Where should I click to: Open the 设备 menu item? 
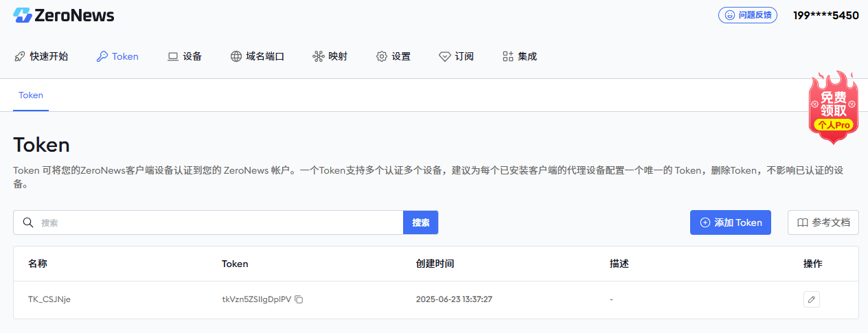(185, 56)
